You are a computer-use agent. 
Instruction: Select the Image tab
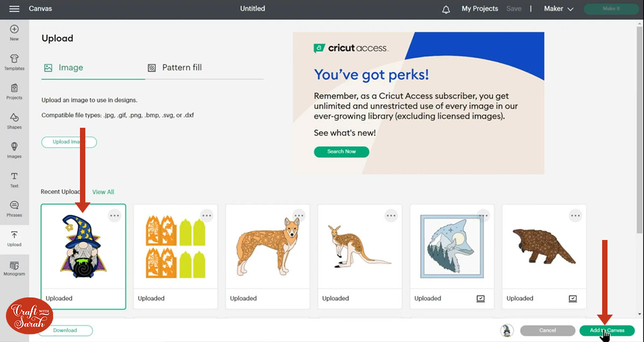[x=64, y=68]
